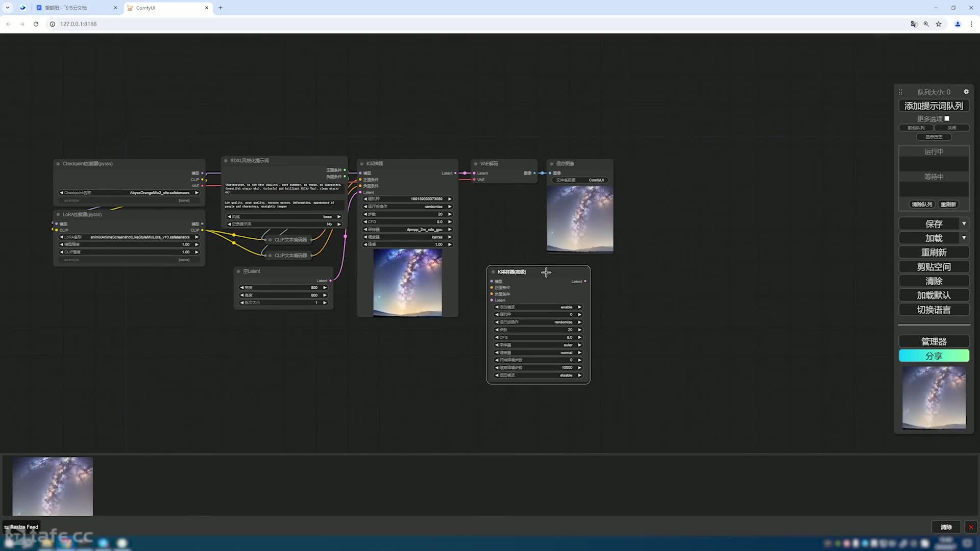Collapse the VAE解码 node via its dot
Viewport: 980px width, 551px height.
pyautogui.click(x=476, y=164)
